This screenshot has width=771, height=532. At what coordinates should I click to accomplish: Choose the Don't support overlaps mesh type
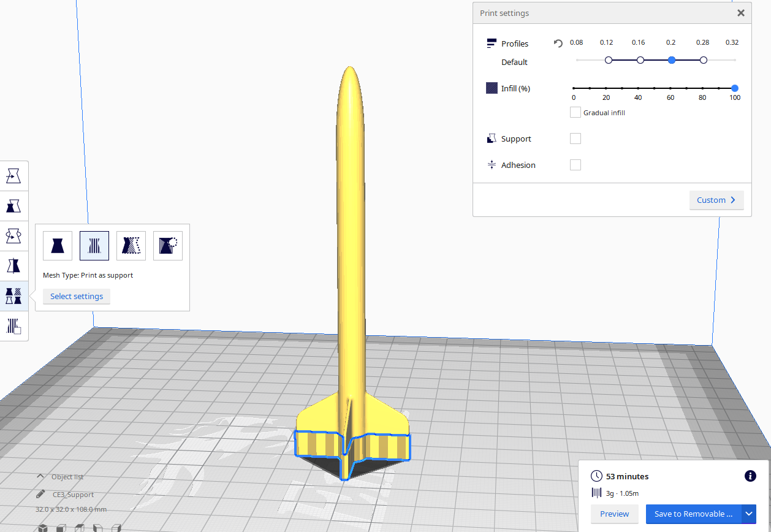(x=131, y=245)
